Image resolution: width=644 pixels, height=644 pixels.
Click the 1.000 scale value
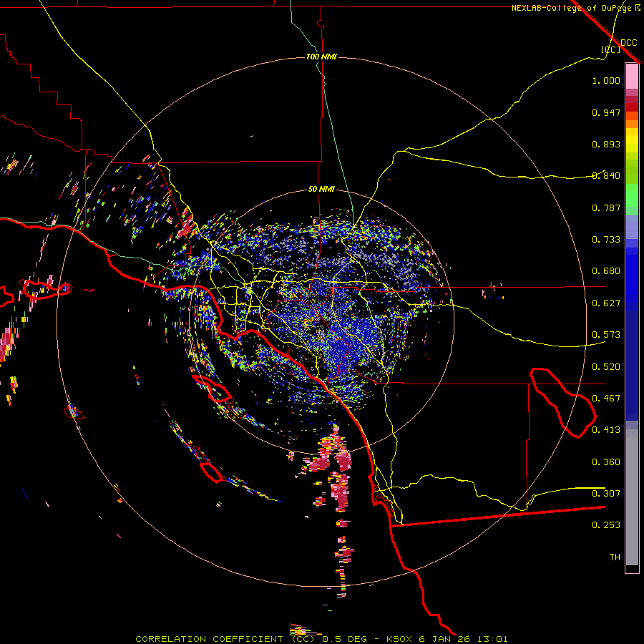click(x=606, y=80)
